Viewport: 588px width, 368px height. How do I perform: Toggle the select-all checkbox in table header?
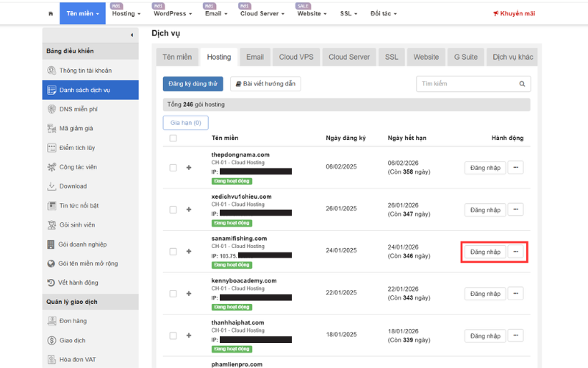click(x=173, y=138)
